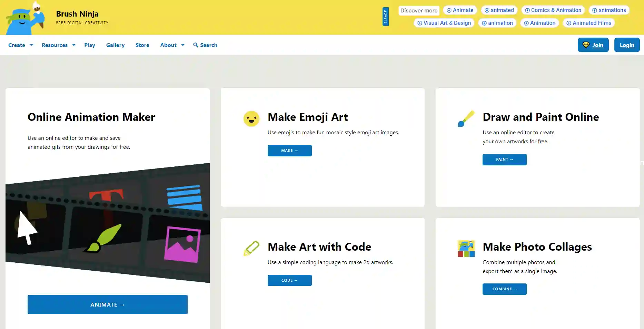Expand the About dropdown menu
This screenshot has height=329, width=644.
coord(172,45)
